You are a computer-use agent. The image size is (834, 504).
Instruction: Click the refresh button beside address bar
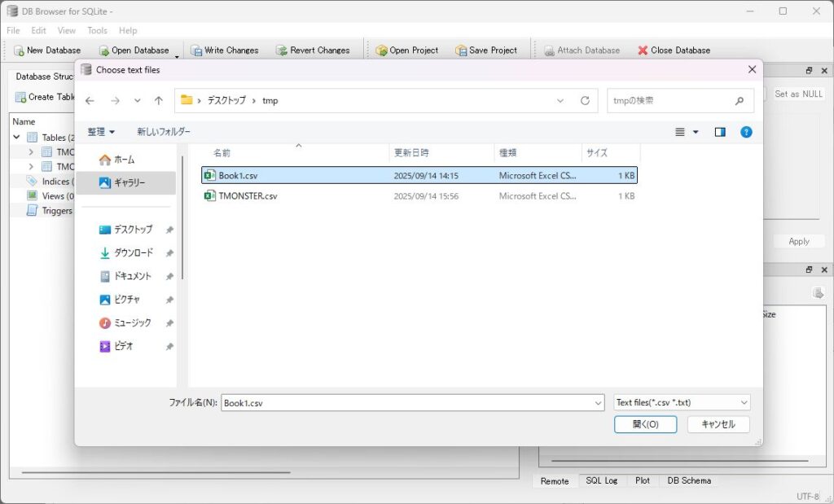click(x=585, y=101)
